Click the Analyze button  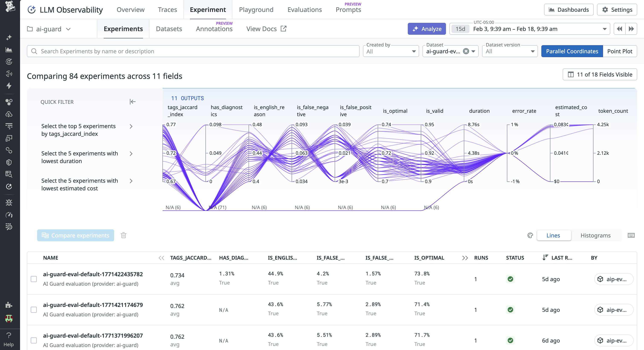427,29
